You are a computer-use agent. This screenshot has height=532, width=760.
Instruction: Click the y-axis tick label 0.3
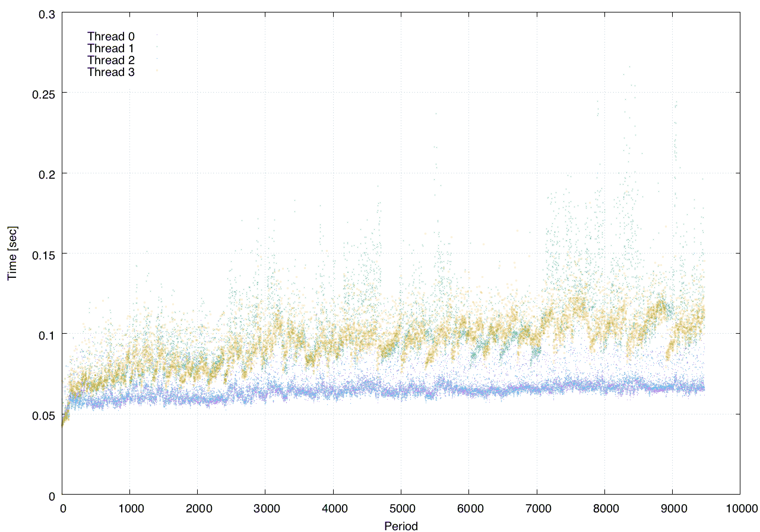46,13
